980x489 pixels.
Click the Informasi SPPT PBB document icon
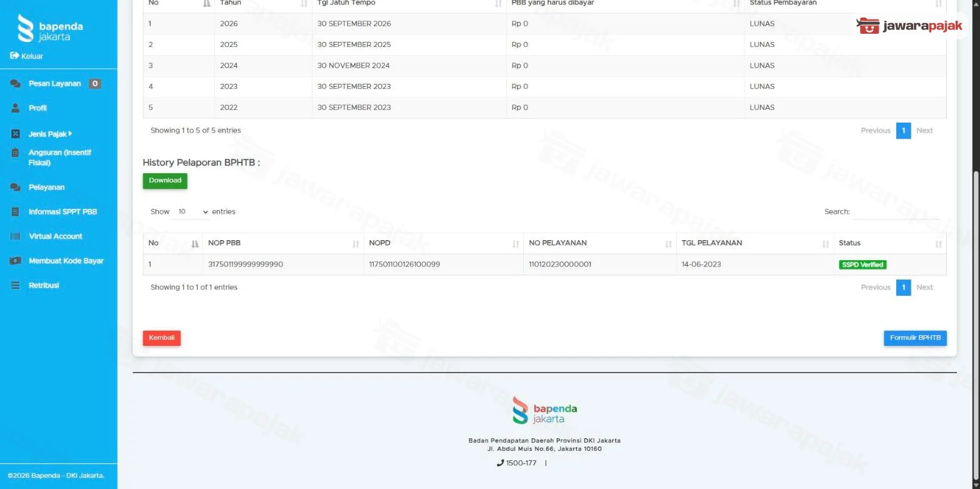[16, 211]
